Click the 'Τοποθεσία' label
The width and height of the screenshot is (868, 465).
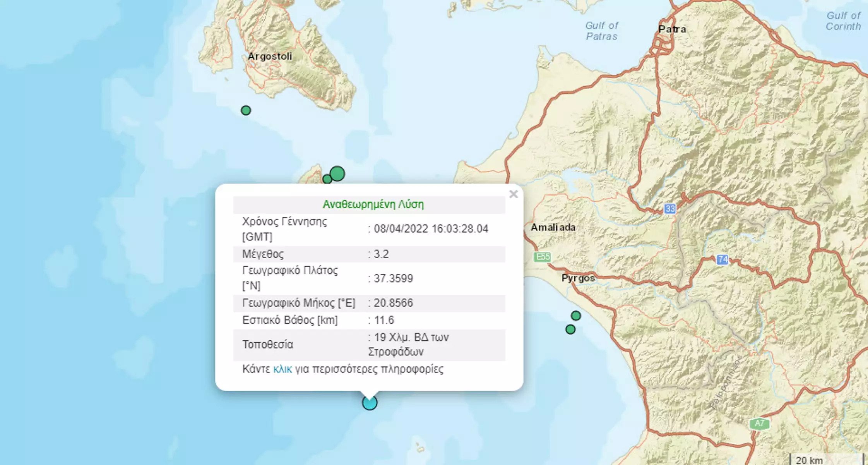click(267, 344)
